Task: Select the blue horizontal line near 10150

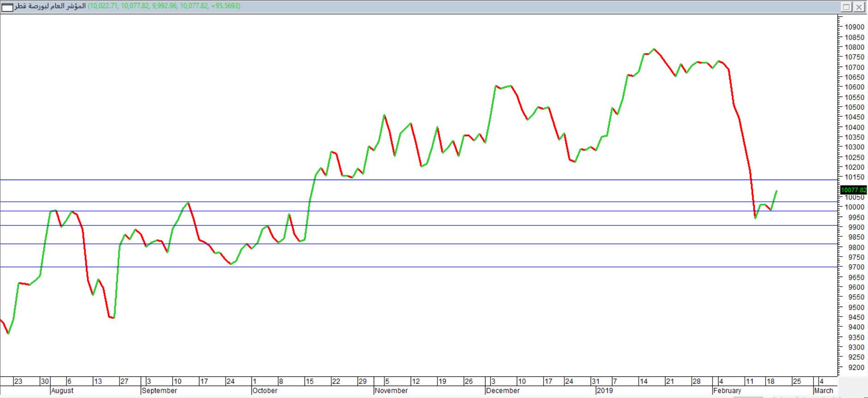Action: click(x=418, y=180)
